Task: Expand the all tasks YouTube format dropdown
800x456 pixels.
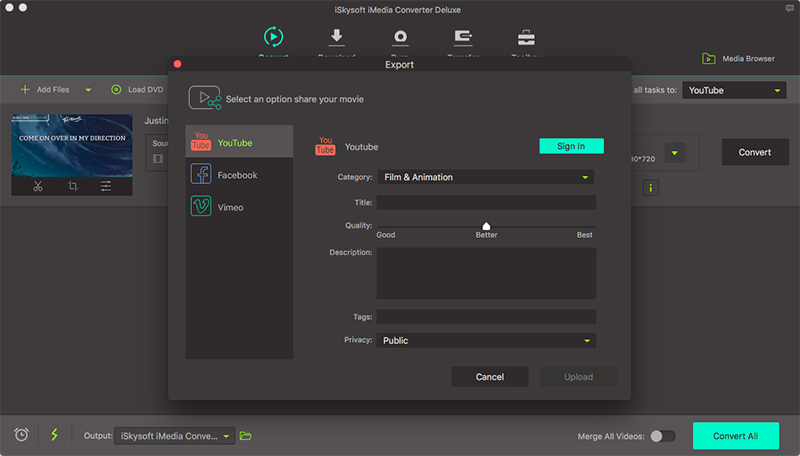Action: pos(734,90)
